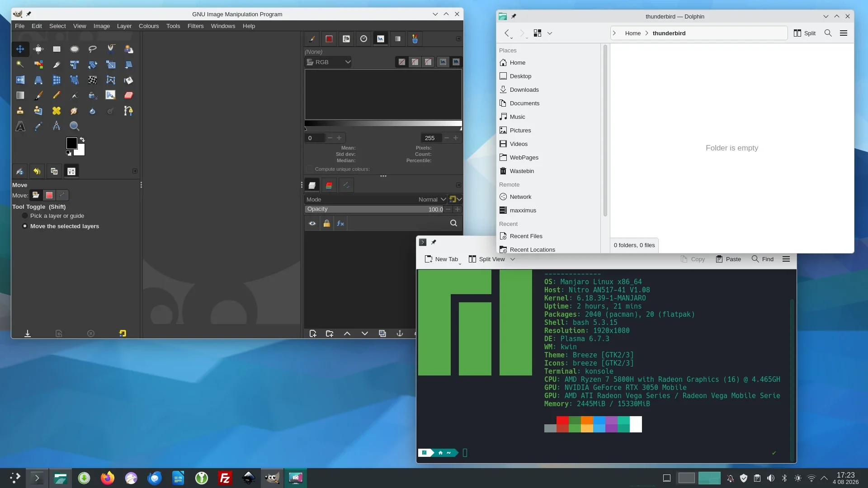Click Find in Konsole toolbar

click(763, 259)
